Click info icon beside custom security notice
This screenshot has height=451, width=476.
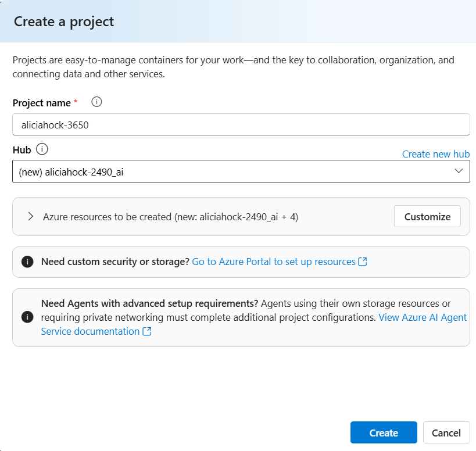click(27, 262)
